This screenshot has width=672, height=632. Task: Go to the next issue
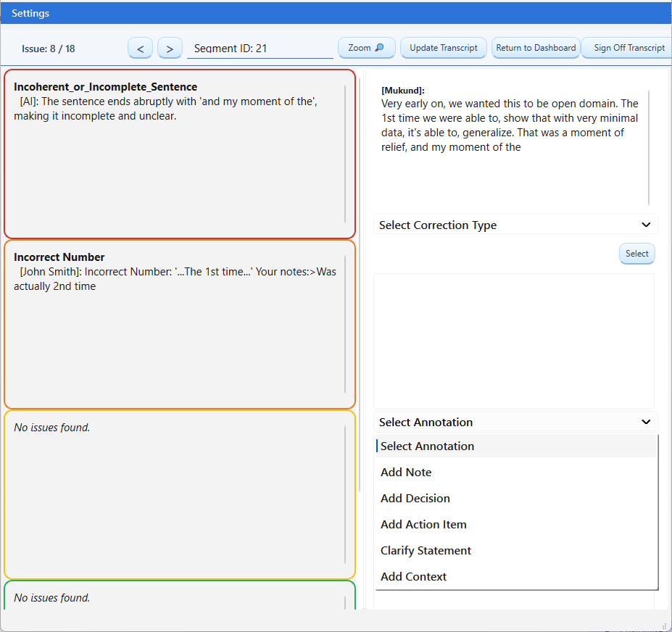pos(170,48)
